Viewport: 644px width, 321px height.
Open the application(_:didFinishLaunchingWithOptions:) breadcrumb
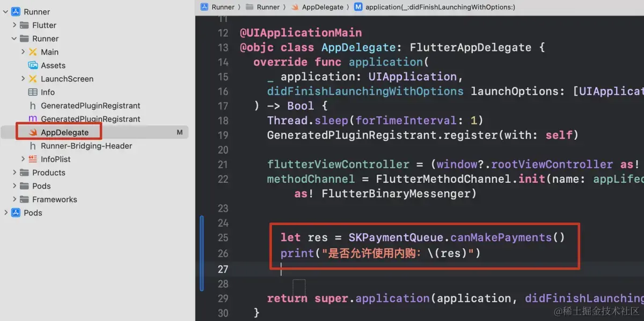click(440, 7)
